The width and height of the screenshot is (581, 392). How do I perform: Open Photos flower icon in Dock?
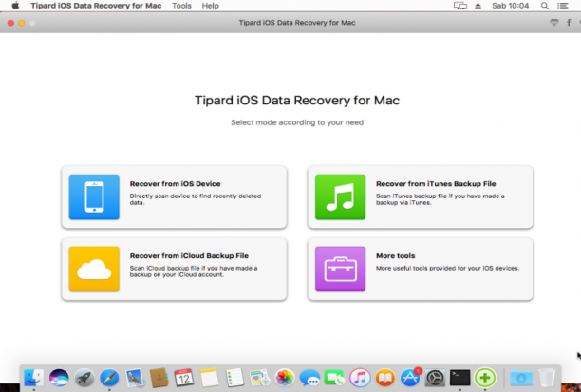click(285, 378)
